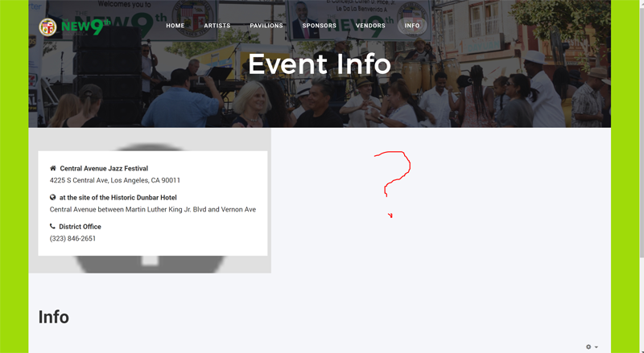Image resolution: width=644 pixels, height=353 pixels.
Task: Click the hand-drawn red question mark area
Action: coord(392,184)
